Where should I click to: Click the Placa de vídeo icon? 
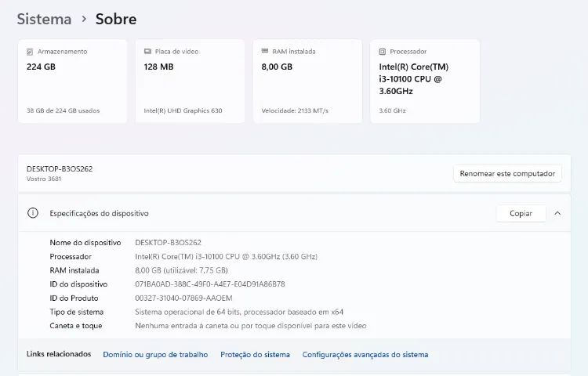[147, 51]
